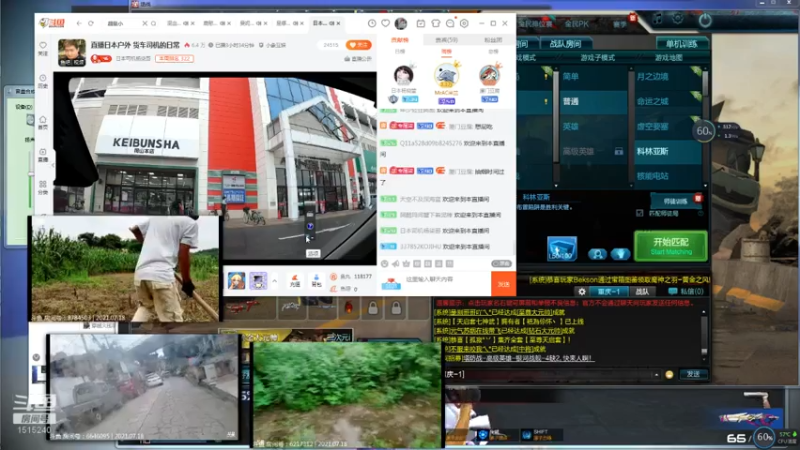Switch to the first stream tab
This screenshot has width=800, height=450.
coord(181,23)
